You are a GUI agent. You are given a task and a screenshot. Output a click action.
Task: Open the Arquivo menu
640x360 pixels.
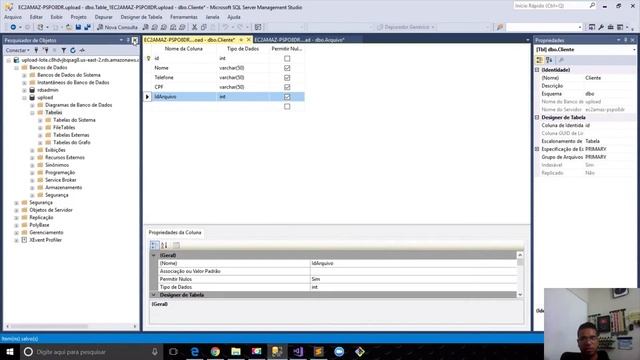coord(13,17)
